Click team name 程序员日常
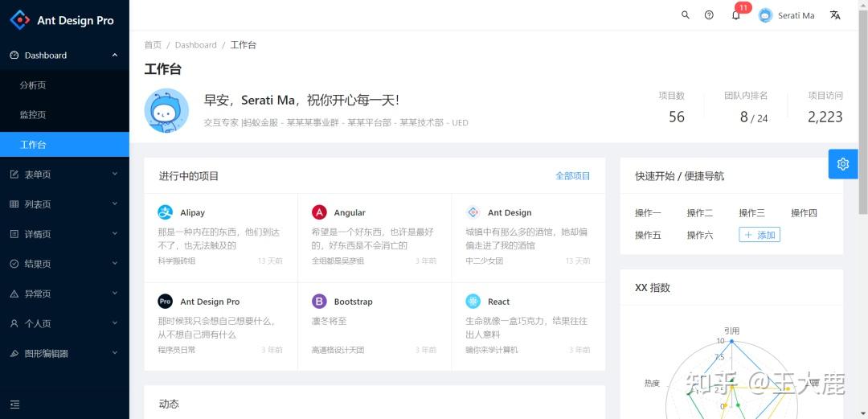The height and width of the screenshot is (419, 868). pyautogui.click(x=177, y=350)
